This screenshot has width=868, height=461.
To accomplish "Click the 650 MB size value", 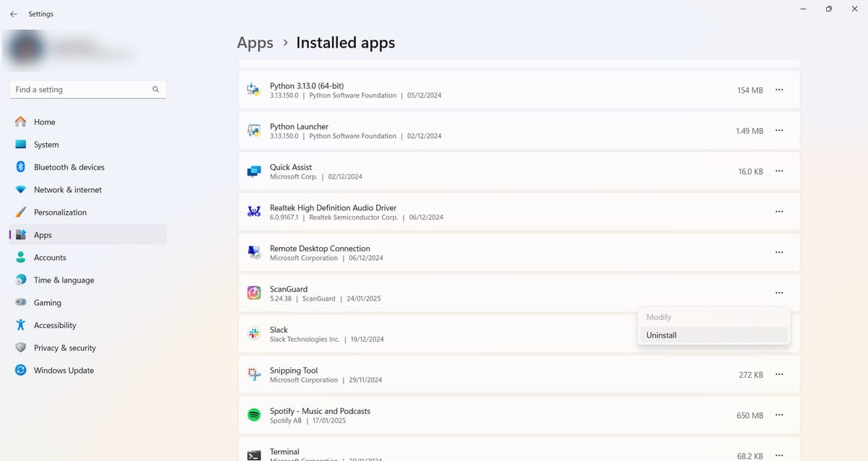I will coord(750,415).
